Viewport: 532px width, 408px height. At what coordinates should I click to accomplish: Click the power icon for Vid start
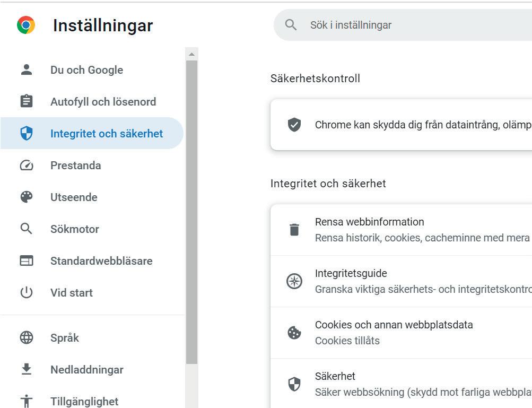tap(27, 293)
